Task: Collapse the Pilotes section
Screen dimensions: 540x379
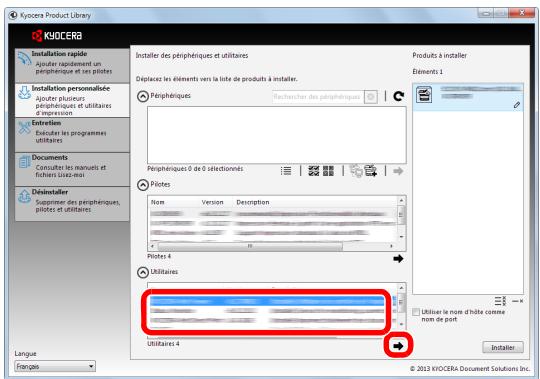Action: [143, 185]
